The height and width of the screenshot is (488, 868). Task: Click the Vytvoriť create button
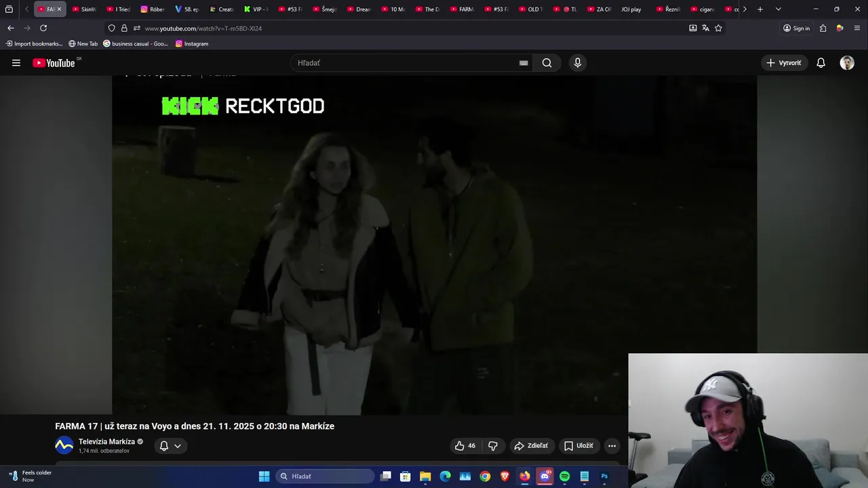(783, 63)
